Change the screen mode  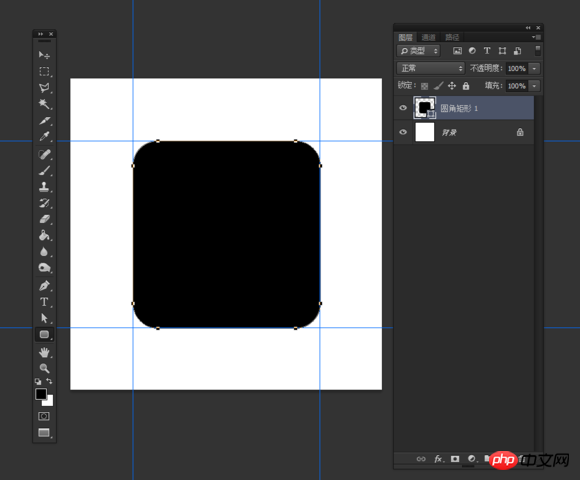click(x=44, y=433)
